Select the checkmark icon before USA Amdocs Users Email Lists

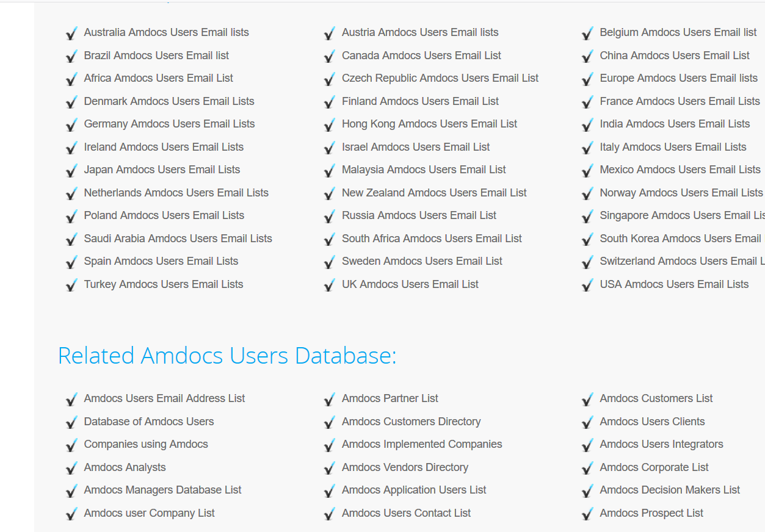click(x=587, y=285)
